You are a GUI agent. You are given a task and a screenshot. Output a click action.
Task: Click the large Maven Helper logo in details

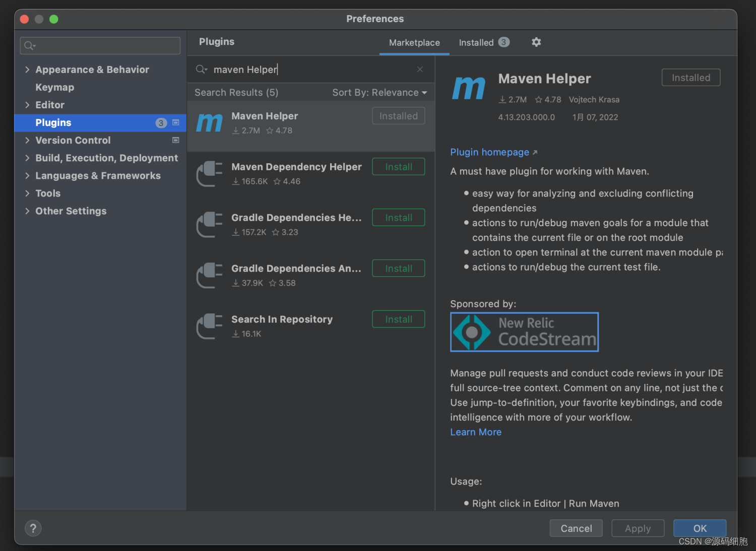click(469, 88)
